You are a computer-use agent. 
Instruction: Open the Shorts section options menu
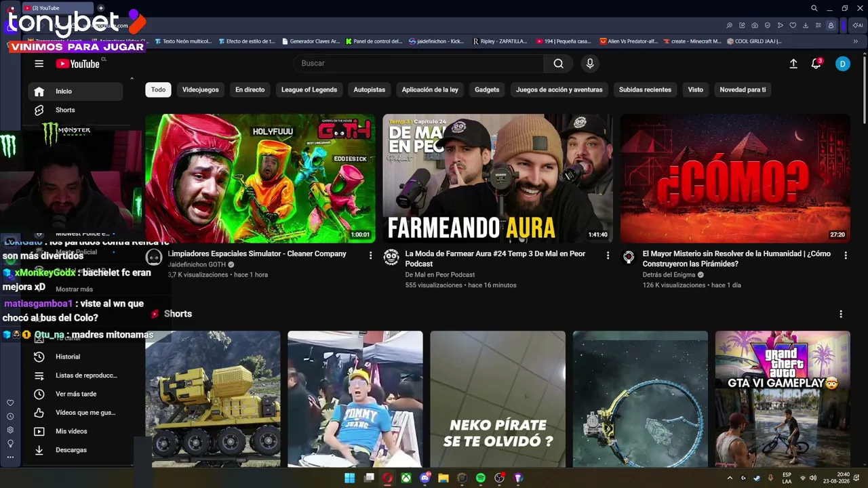point(841,314)
